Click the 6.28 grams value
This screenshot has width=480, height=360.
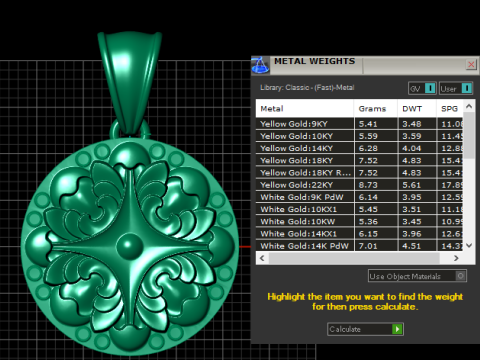[368, 148]
